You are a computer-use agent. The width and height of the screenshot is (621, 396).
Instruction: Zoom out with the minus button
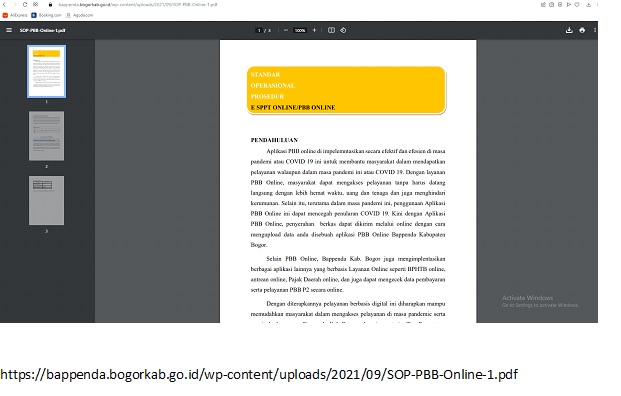coord(286,30)
